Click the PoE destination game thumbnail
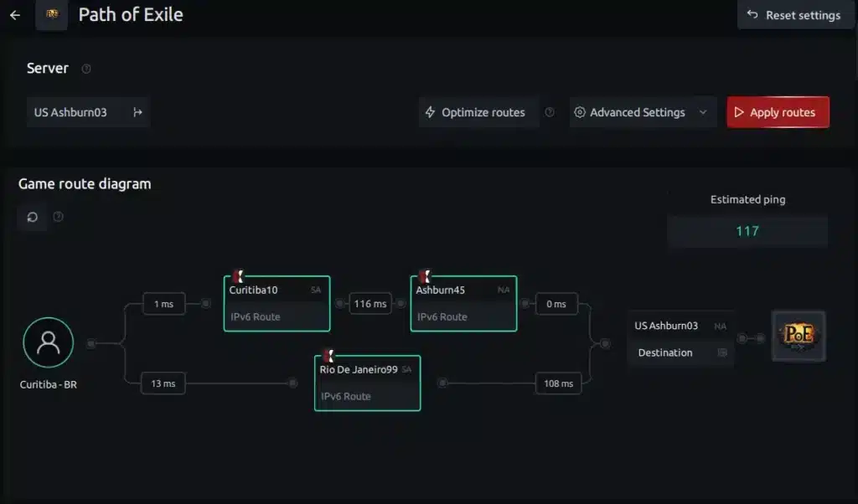Screen dimensions: 858x504 tap(799, 337)
